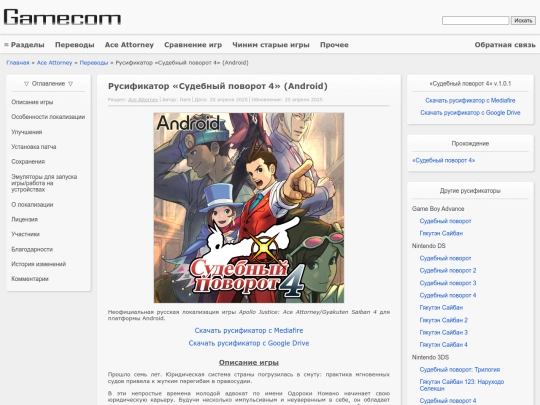Open the Переводы menu item

[75, 45]
